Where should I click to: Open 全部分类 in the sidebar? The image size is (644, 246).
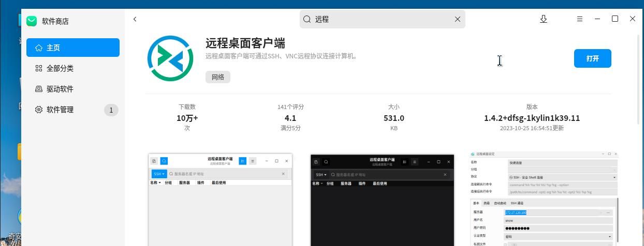pyautogui.click(x=73, y=68)
